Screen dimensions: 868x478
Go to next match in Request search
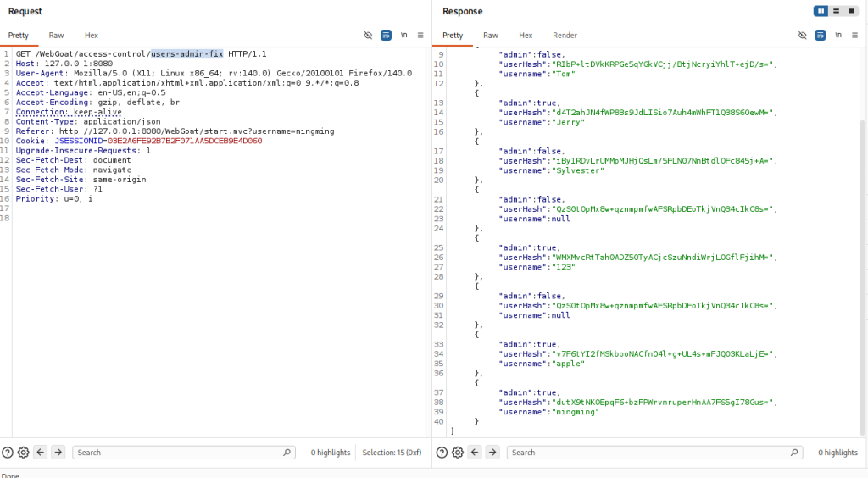pos(58,453)
